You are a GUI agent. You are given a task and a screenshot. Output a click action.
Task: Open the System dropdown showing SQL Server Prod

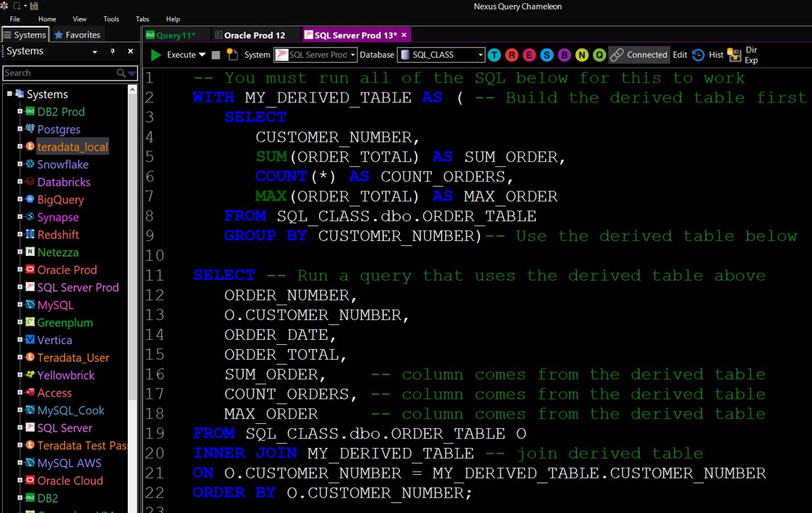(316, 55)
